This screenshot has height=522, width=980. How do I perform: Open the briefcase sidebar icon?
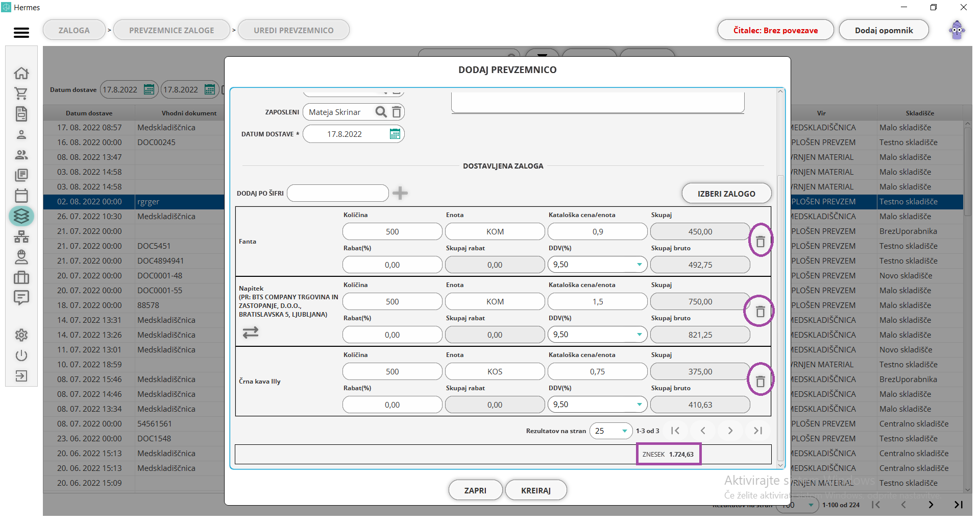(21, 277)
